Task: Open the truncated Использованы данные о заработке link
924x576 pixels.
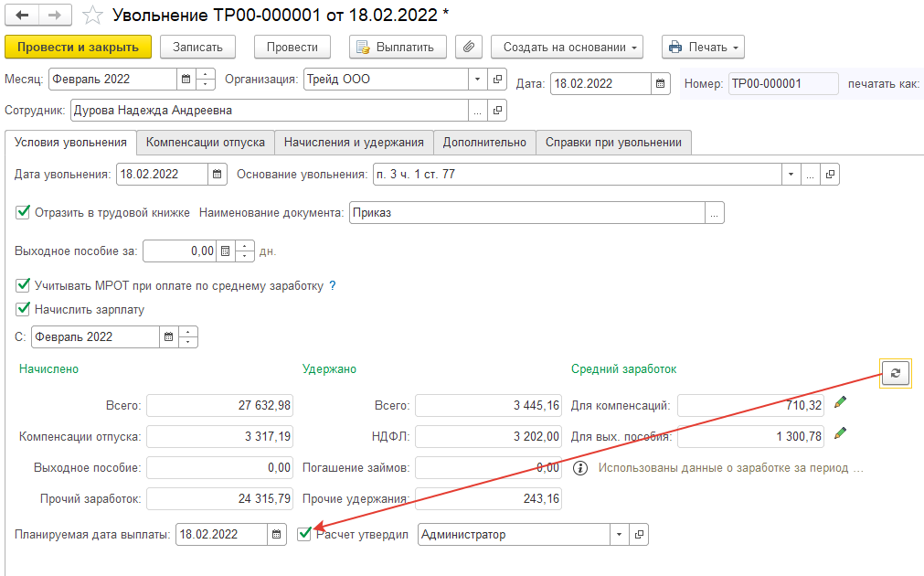Action: click(731, 468)
